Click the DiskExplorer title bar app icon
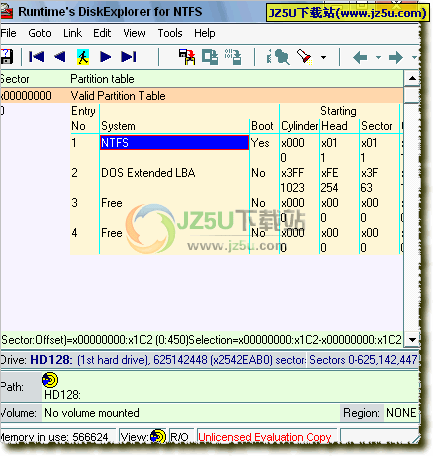Screen dimensions: 433x456 [7, 12]
